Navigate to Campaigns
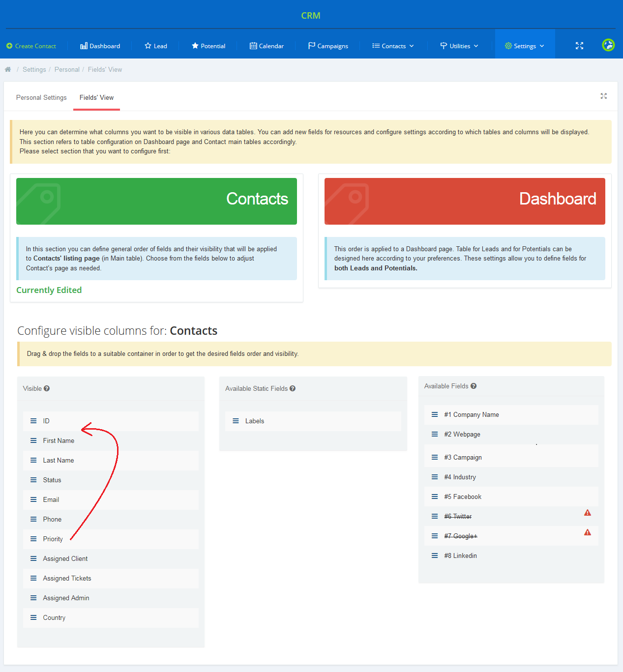The width and height of the screenshot is (623, 672). pos(328,46)
